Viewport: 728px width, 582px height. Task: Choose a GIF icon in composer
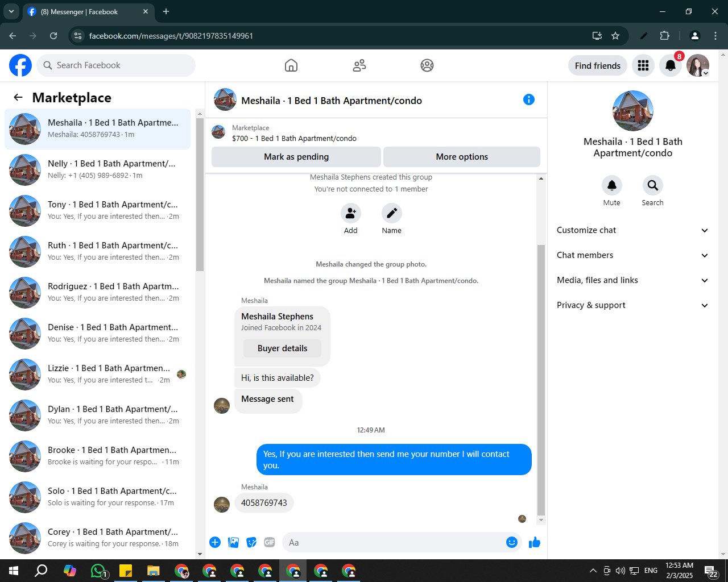point(270,542)
